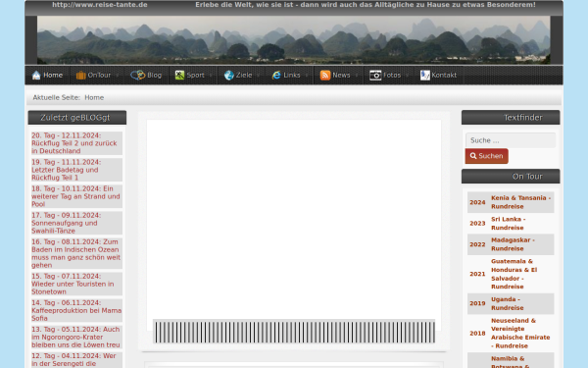
Task: Expand the News submenu arrow
Action: 357,76
